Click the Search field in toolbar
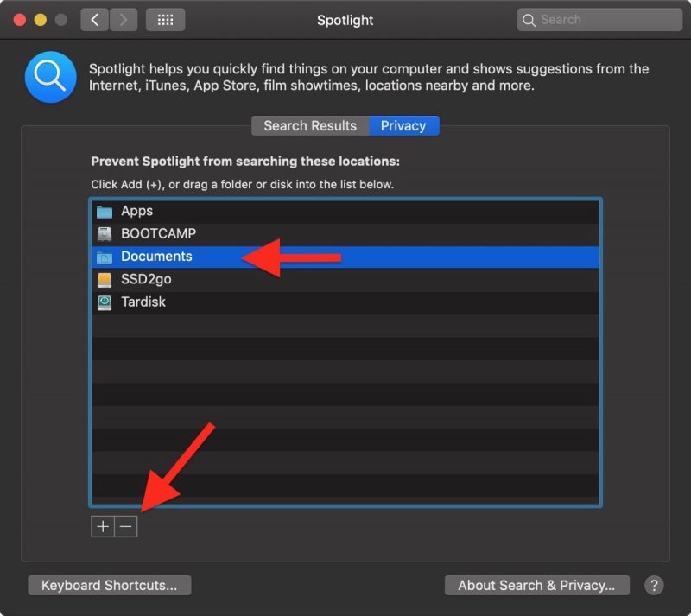This screenshot has height=616, width=691. 599,20
